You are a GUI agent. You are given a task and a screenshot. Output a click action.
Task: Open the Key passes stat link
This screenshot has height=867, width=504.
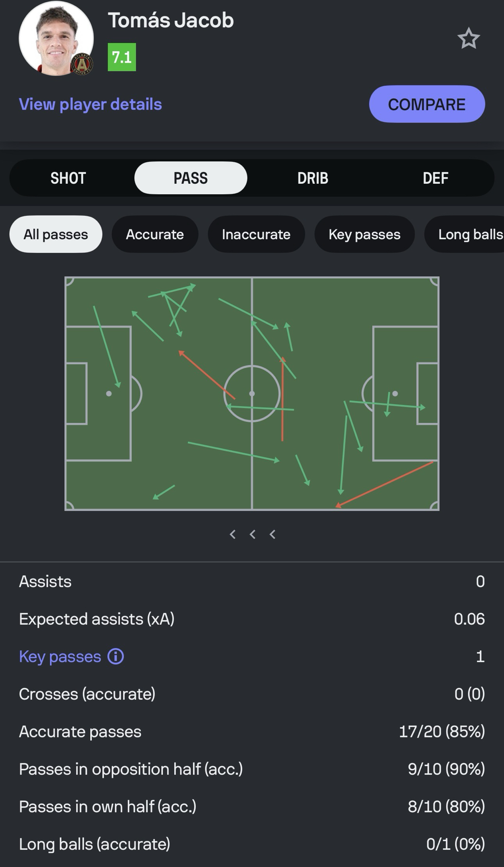(x=60, y=656)
